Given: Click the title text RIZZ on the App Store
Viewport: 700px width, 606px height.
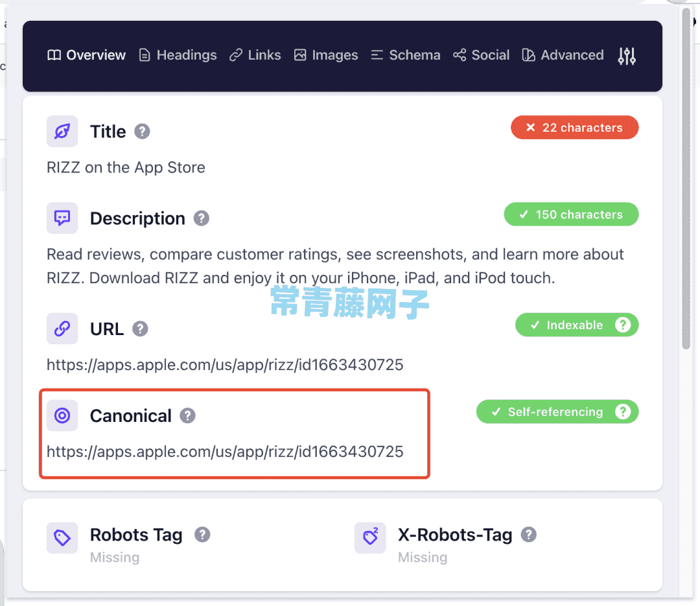Looking at the screenshot, I should [x=126, y=167].
